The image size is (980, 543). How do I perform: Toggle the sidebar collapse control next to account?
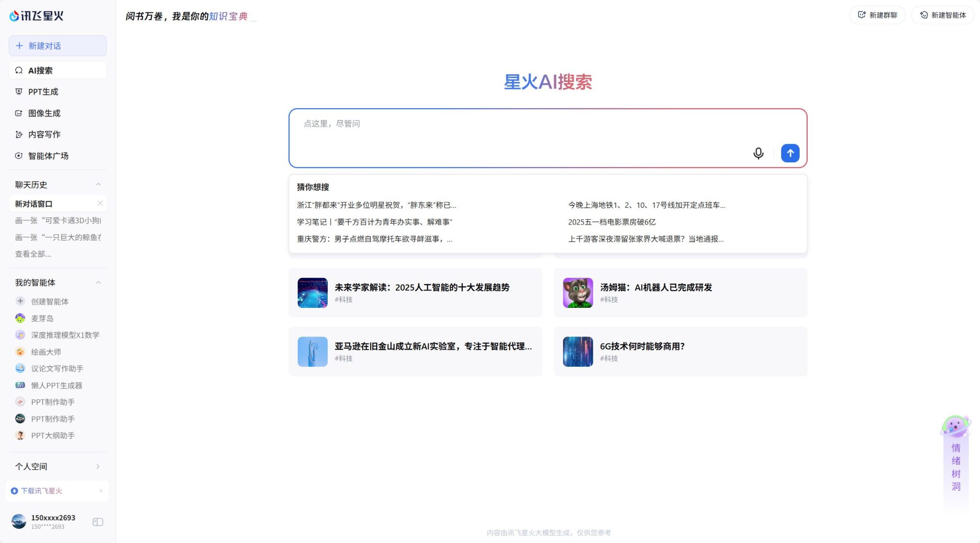click(97, 521)
